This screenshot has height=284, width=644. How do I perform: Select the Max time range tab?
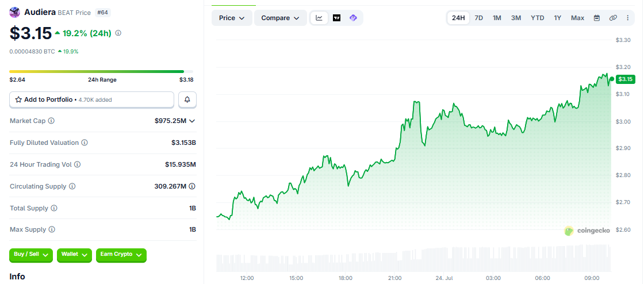(x=577, y=18)
